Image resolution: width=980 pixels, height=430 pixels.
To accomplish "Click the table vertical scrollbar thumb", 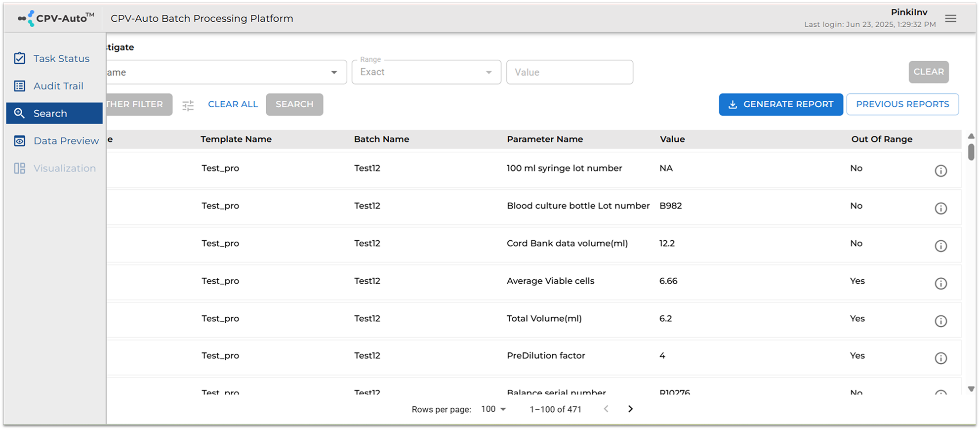I will [x=971, y=152].
